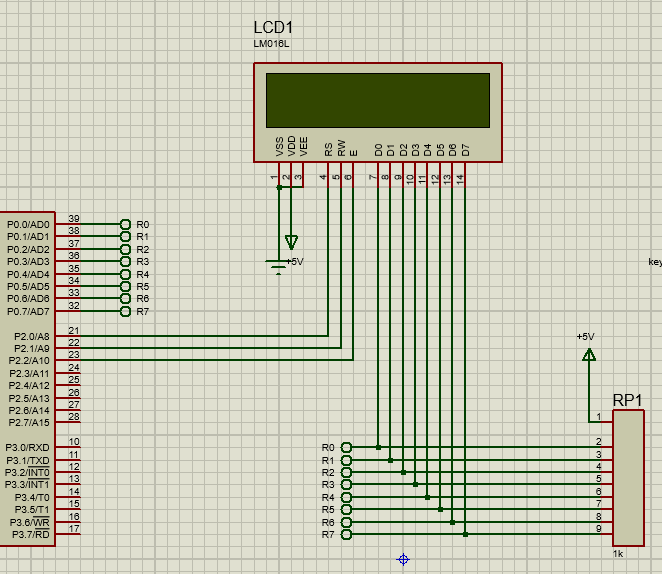Click the RW pin label on LCD
Viewport: 662px width, 574px height.
(341, 148)
